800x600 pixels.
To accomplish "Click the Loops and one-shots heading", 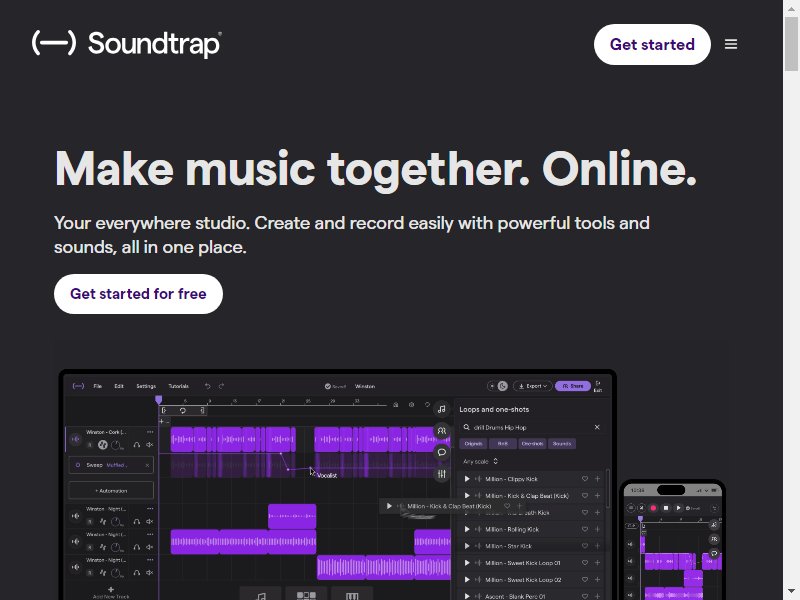I will [494, 409].
